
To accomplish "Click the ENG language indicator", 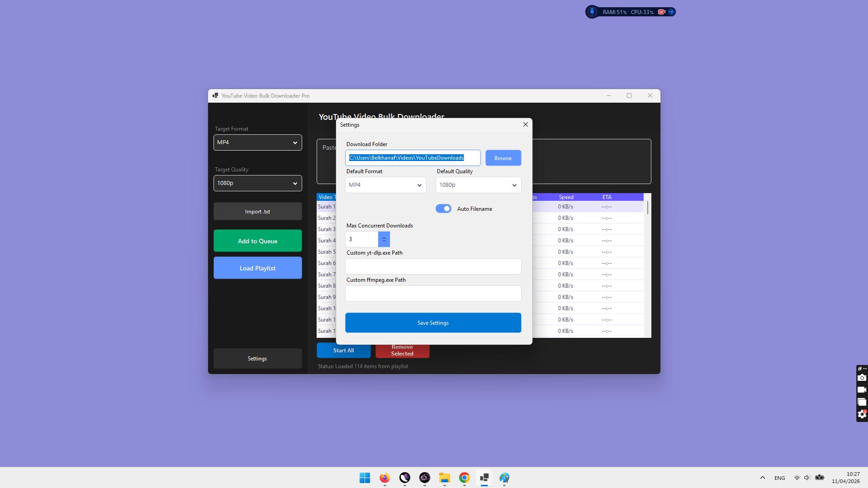I will point(779,478).
